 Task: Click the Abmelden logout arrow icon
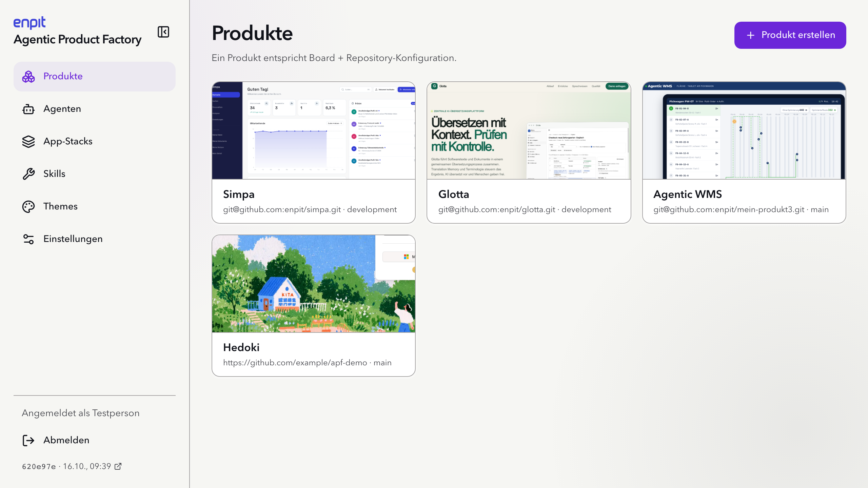click(28, 441)
